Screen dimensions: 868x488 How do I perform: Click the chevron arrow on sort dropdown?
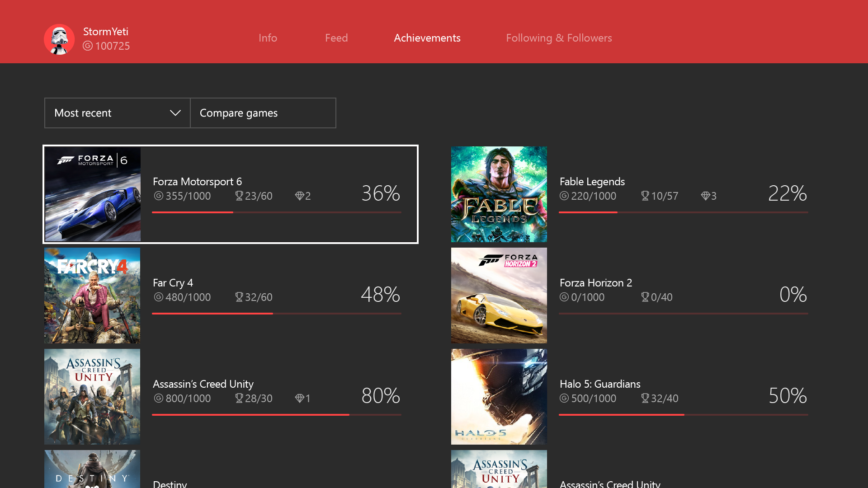coord(175,113)
